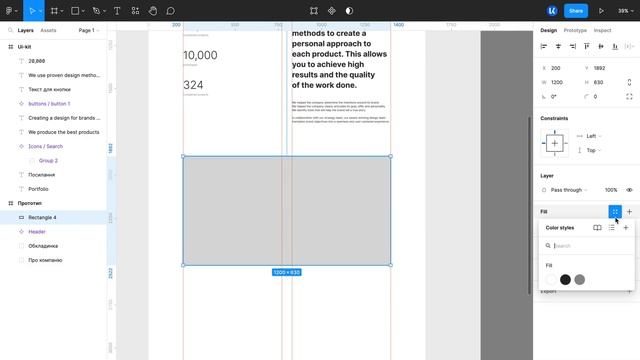Select the Portfolio text layer
This screenshot has width=640, height=360.
[53, 189]
